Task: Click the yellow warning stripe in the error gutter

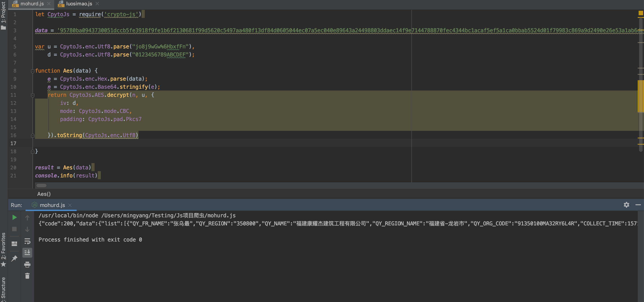Action: [641, 96]
